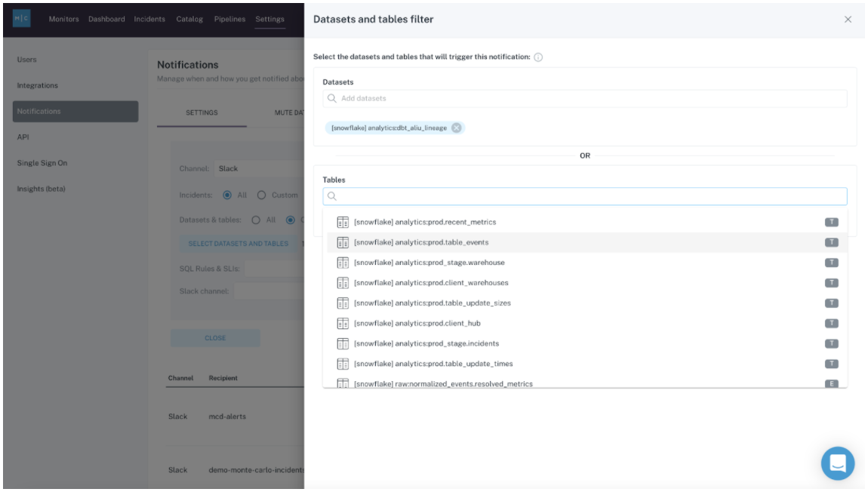Image resolution: width=868 pixels, height=492 pixels.
Task: Go to API in the sidebar
Action: tap(23, 137)
